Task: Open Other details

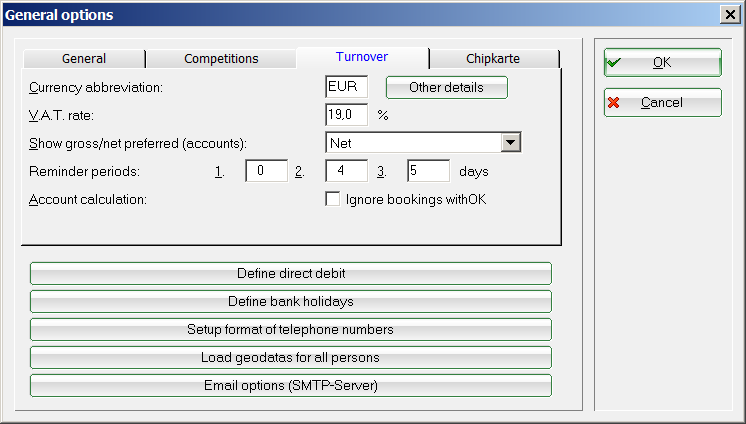Action: coord(446,87)
